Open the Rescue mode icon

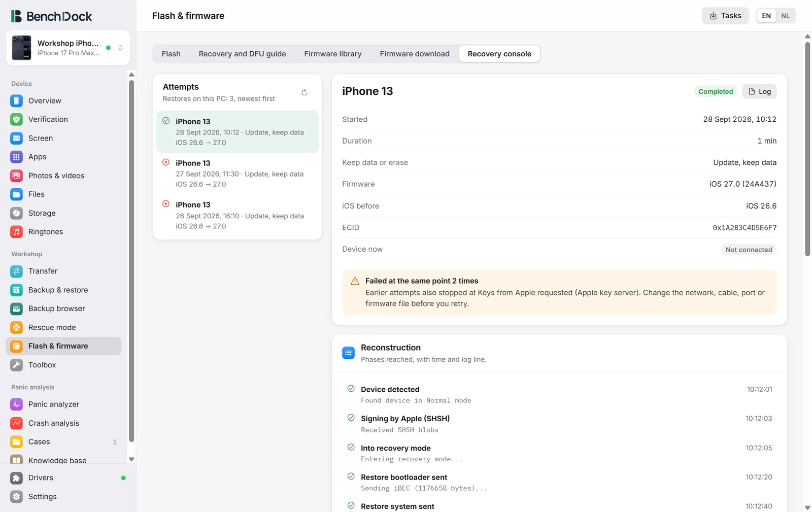[x=16, y=327]
